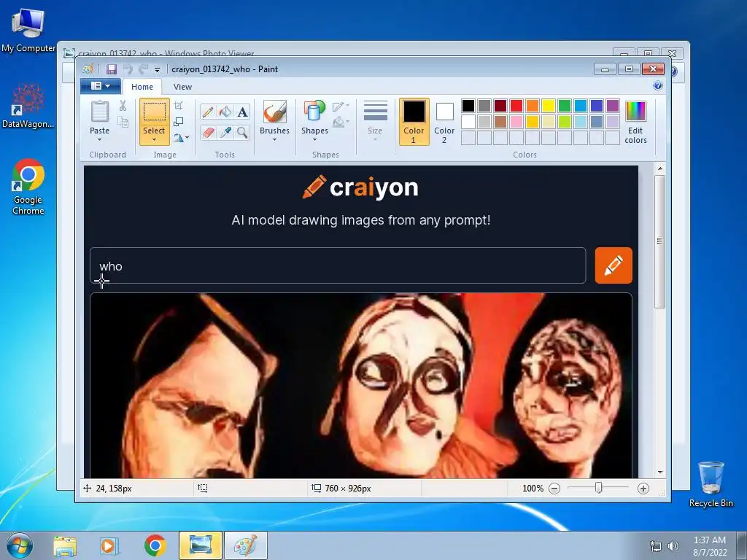This screenshot has height=560, width=747.
Task: Switch to the View ribbon tab
Action: click(x=182, y=87)
